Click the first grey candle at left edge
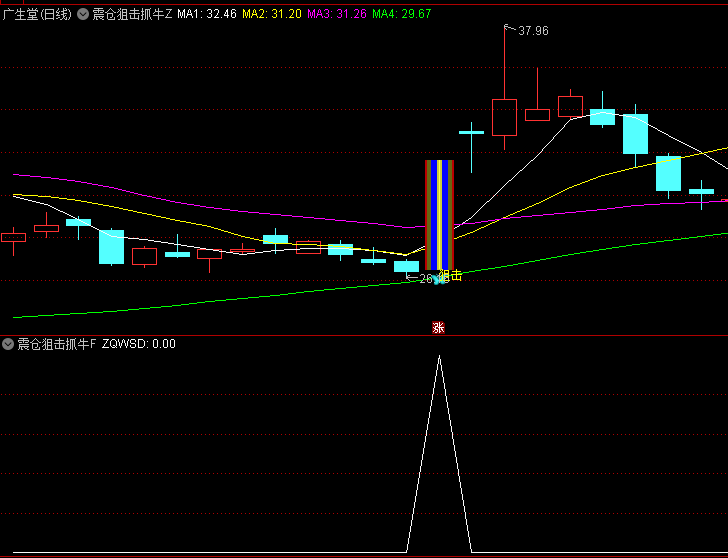The width and height of the screenshot is (728, 558). (13, 237)
